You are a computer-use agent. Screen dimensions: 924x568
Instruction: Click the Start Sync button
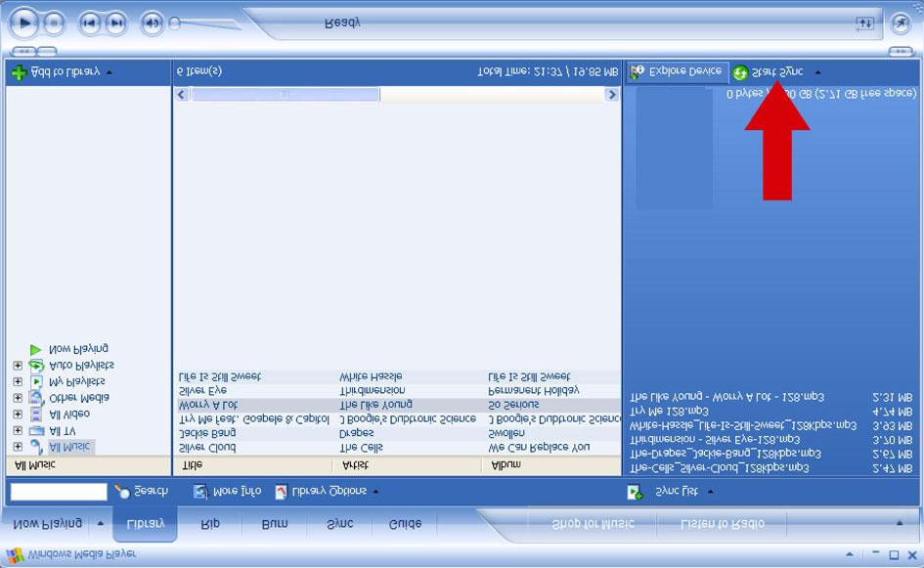point(768,72)
